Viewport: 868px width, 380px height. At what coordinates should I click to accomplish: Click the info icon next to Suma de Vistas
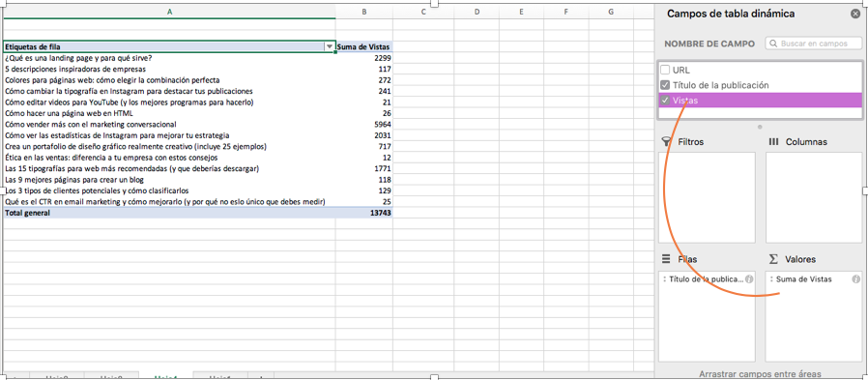(856, 279)
